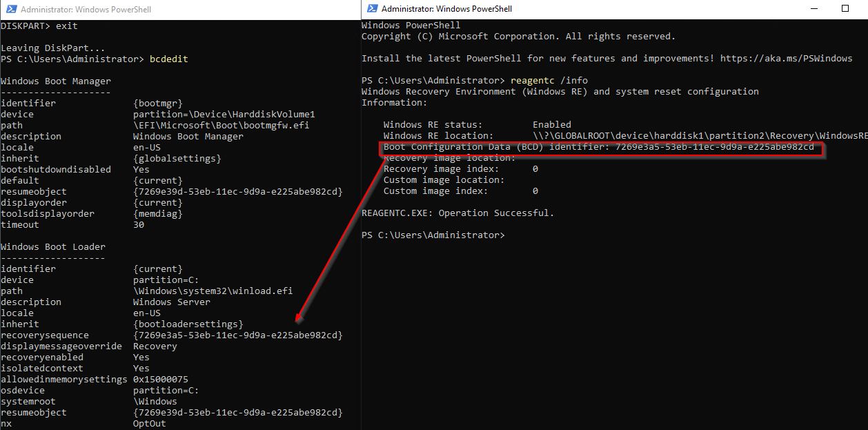Minimize the right PowerShell window

pos(813,9)
